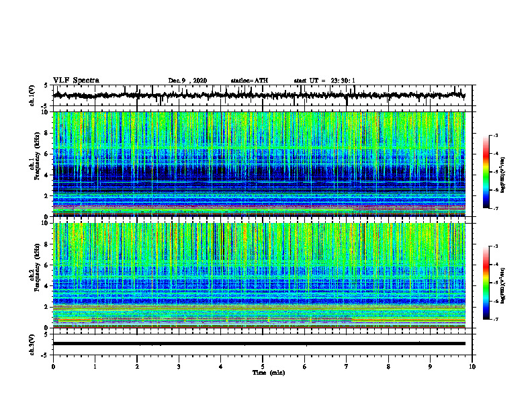Click the ch.1 voltage waveform trace
532x411 pixels.
pyautogui.click(x=259, y=95)
